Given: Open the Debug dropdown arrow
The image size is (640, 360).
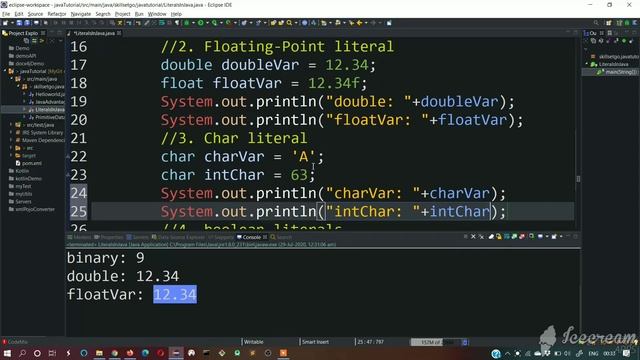Looking at the screenshot, I should 193,23.
